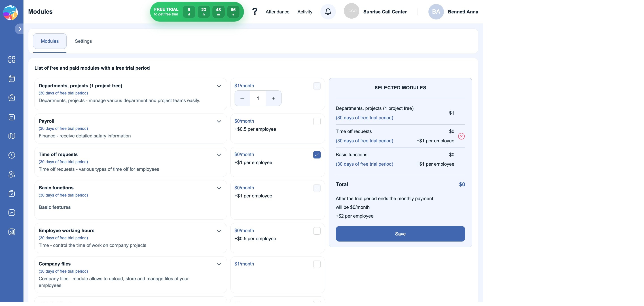This screenshot has height=306, width=644.
Task: Expand the Departments, projects module details
Action: pyautogui.click(x=219, y=86)
